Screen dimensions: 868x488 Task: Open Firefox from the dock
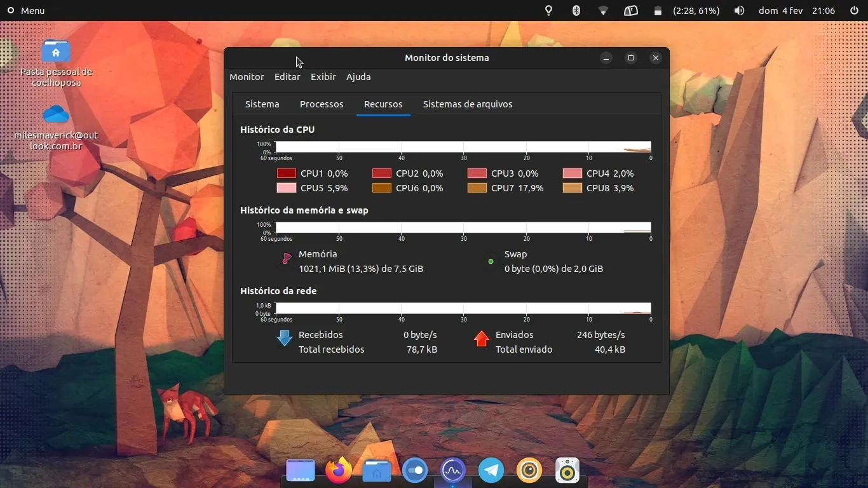point(339,471)
